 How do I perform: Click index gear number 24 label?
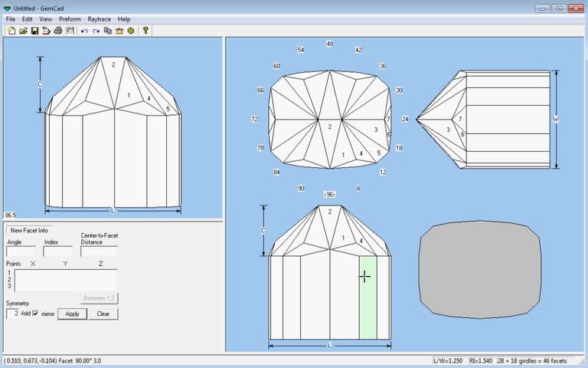tap(405, 119)
